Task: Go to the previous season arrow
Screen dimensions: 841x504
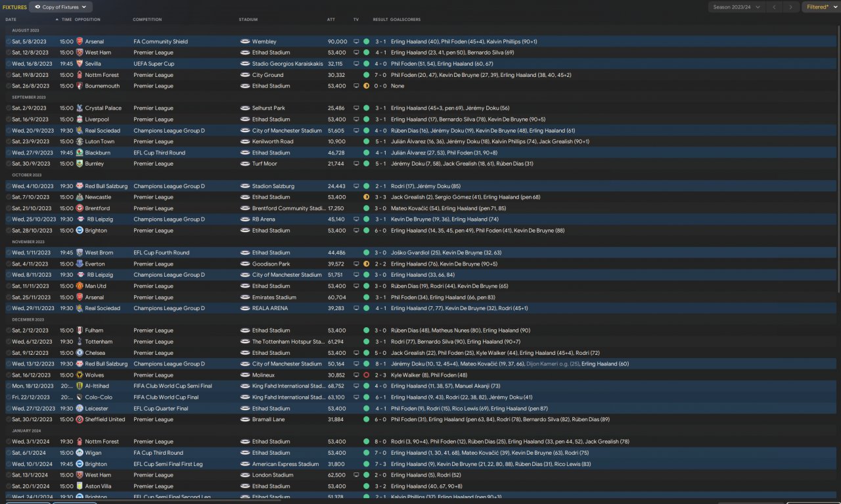Action: click(775, 7)
